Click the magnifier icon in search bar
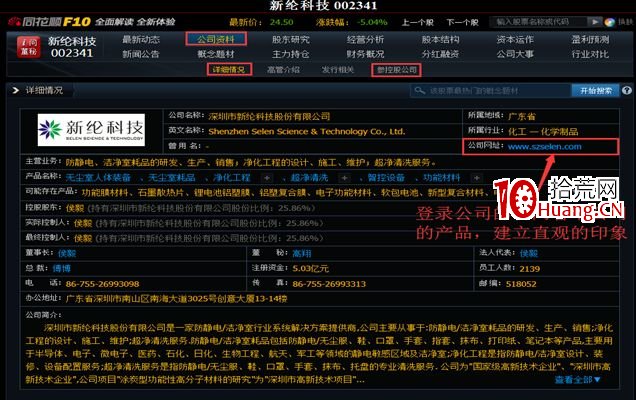The width and height of the screenshot is (636, 400). click(x=420, y=90)
